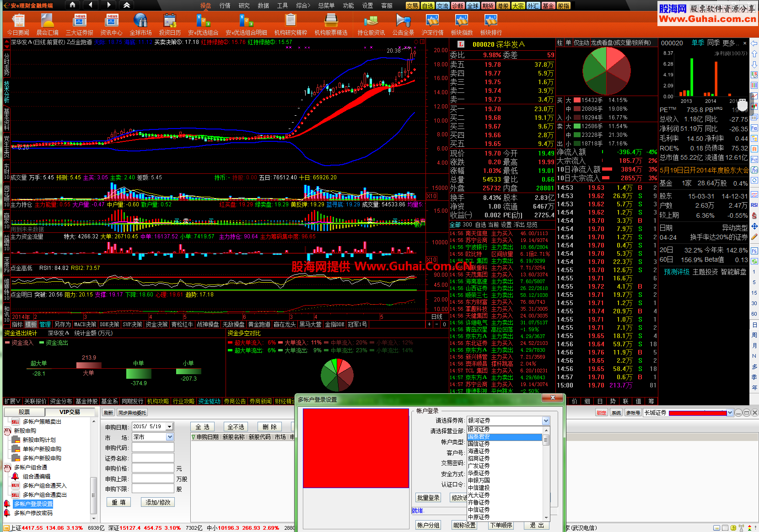This screenshot has width=759, height=532.
Task: Collapse the 新股申购 tree node
Action: tap(7, 430)
